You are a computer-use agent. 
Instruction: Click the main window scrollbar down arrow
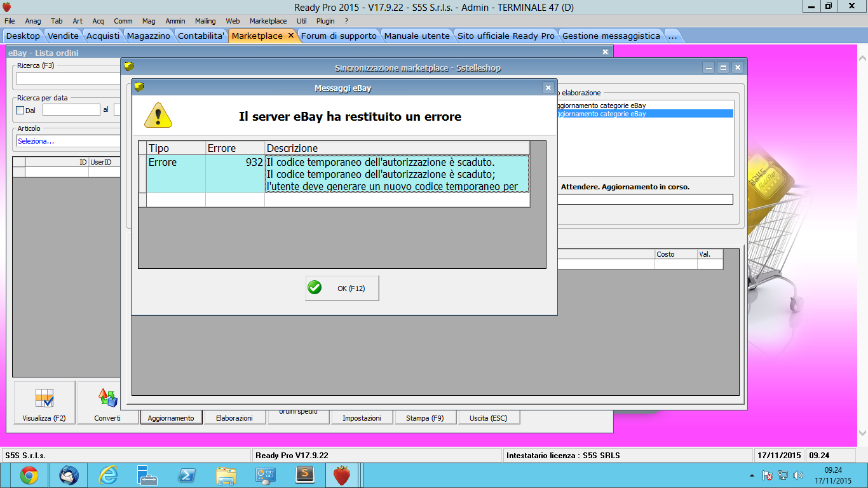pyautogui.click(x=863, y=433)
